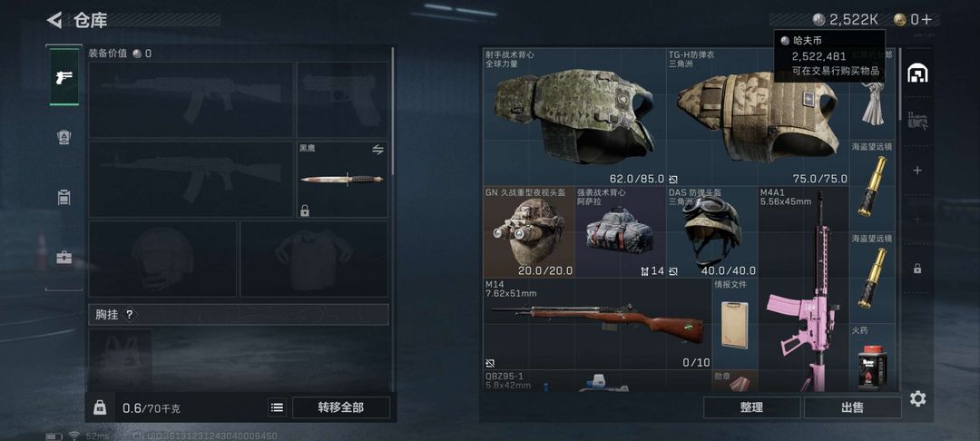Open settings gear in the warehouse panel
The image size is (980, 441).
918,398
